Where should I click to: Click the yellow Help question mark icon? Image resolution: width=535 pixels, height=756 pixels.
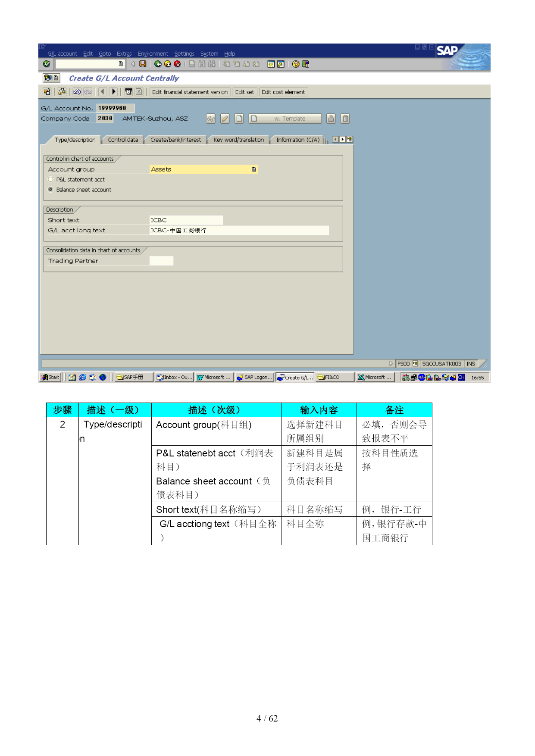(x=296, y=64)
